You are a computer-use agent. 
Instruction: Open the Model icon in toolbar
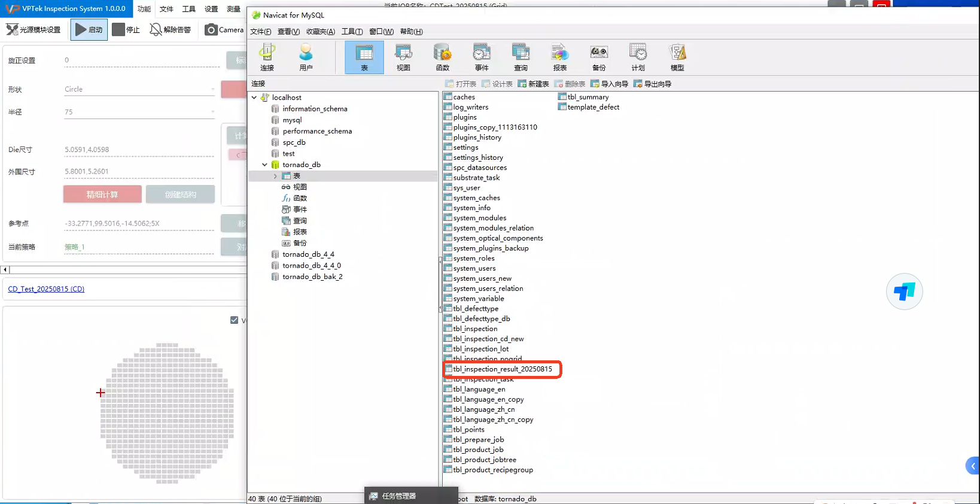[677, 57]
